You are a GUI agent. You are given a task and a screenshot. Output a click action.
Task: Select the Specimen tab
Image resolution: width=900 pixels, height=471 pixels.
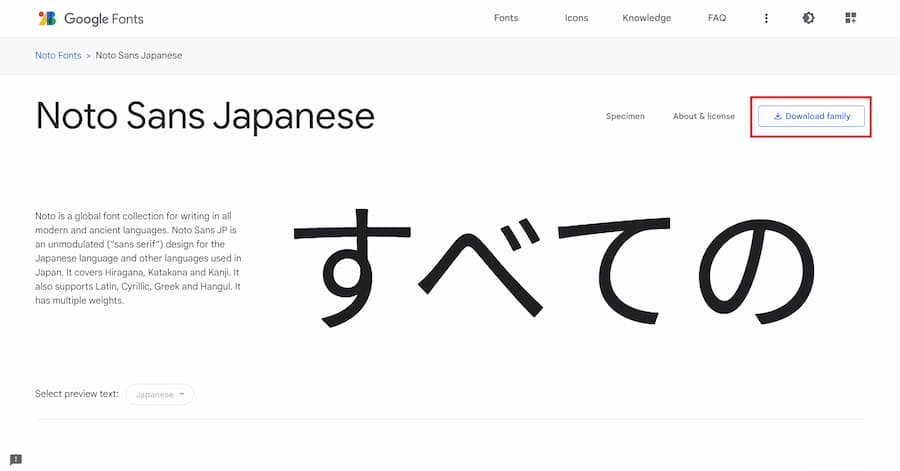pyautogui.click(x=625, y=116)
